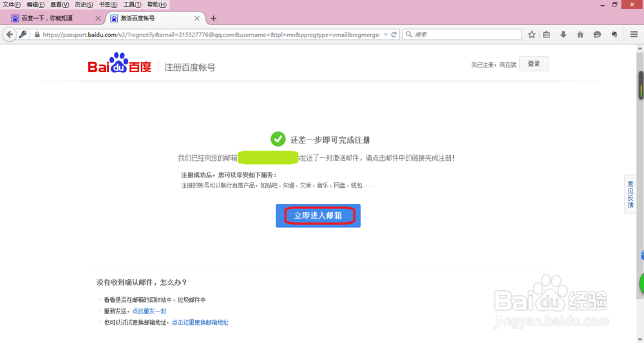
Task: Open the 帮助(H) menu
Action: click(156, 5)
